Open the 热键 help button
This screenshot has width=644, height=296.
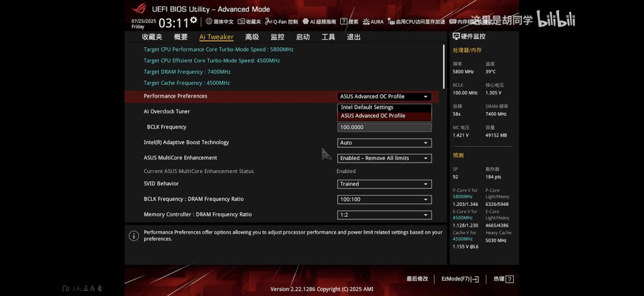(504, 279)
